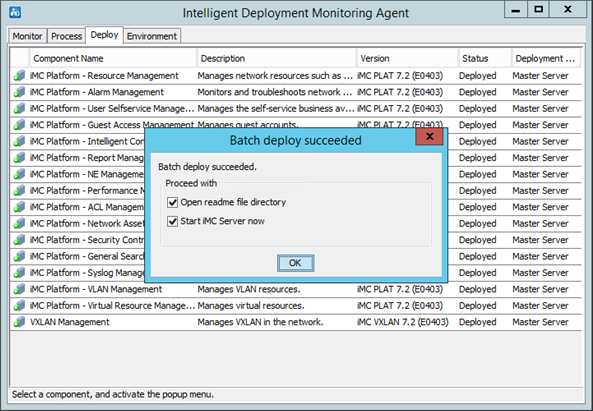
Task: Click Deployed status in Syslog Management row
Action: 477,273
